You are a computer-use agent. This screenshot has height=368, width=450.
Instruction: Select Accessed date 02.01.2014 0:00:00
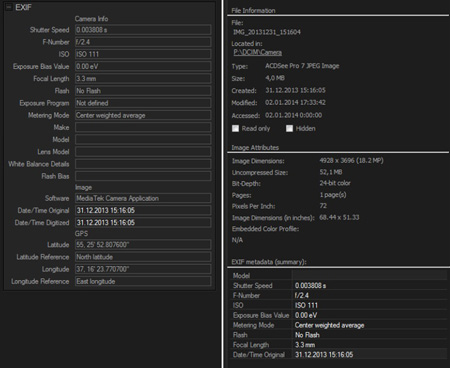(294, 115)
